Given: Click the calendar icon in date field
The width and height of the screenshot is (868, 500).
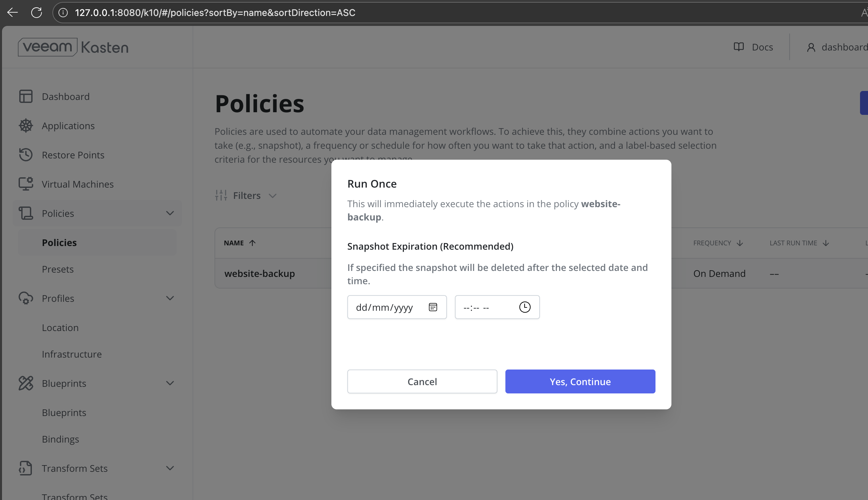Looking at the screenshot, I should (433, 307).
